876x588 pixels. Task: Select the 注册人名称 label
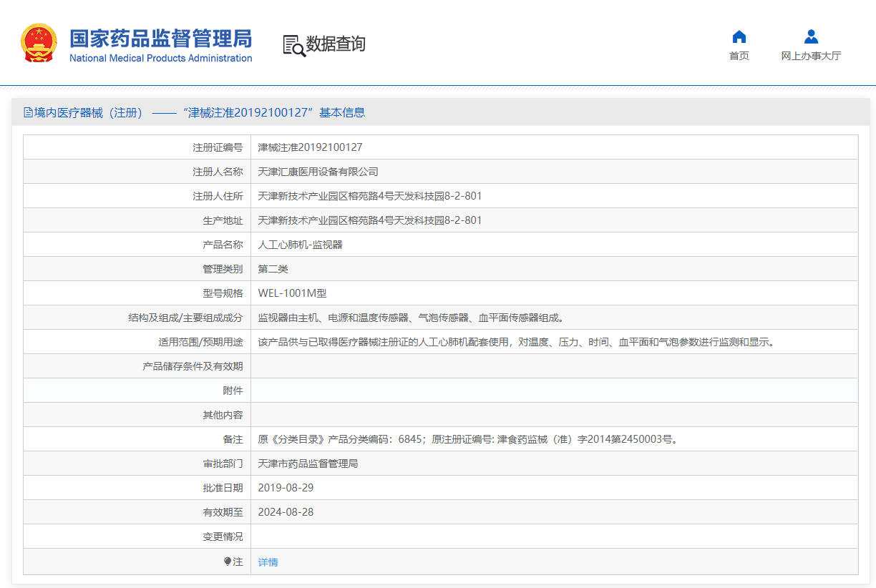pos(218,172)
